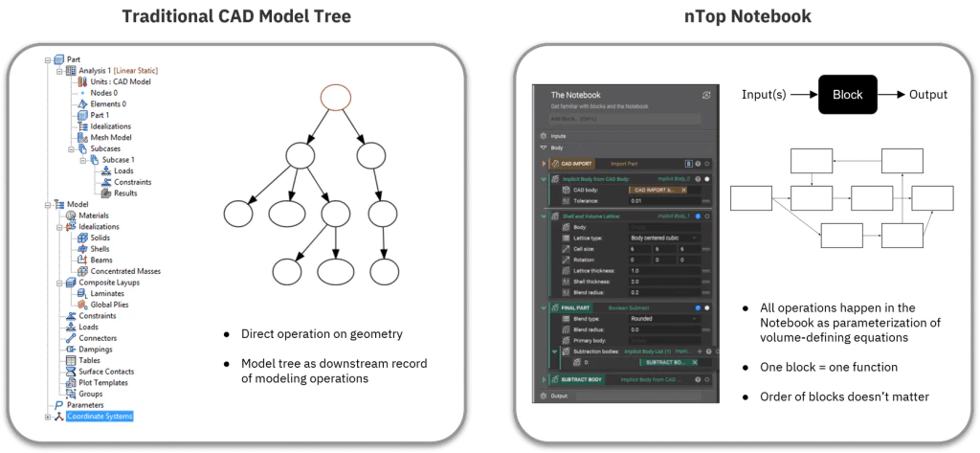980x453 pixels.
Task: Remove the CAD IMPORT chip from CAD body
Action: (x=683, y=191)
